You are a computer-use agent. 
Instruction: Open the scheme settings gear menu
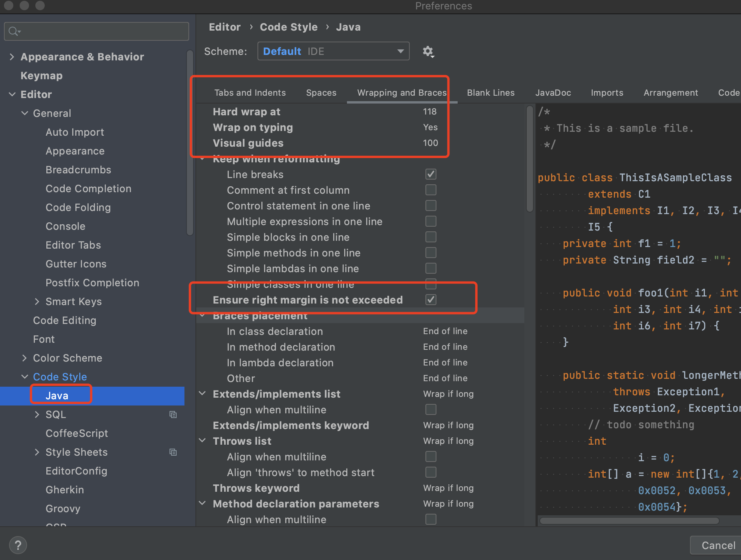tap(428, 51)
